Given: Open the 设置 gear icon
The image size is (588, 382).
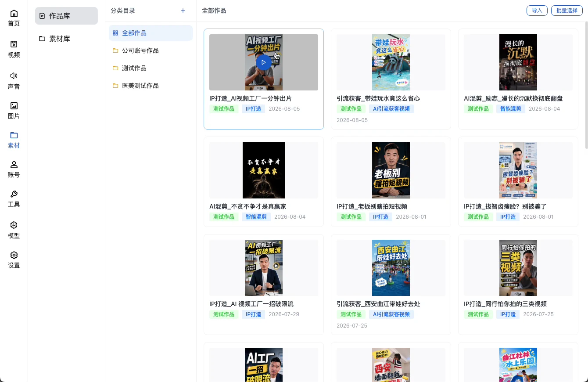Looking at the screenshot, I should [x=14, y=255].
